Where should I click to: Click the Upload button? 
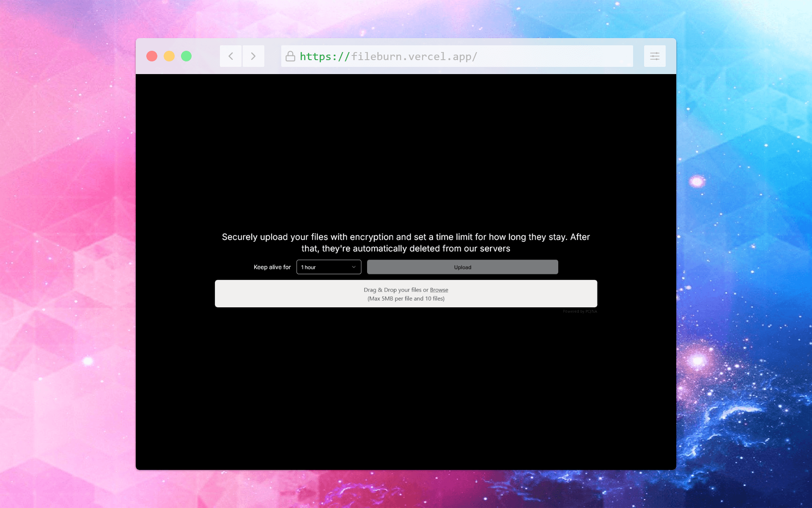[462, 267]
